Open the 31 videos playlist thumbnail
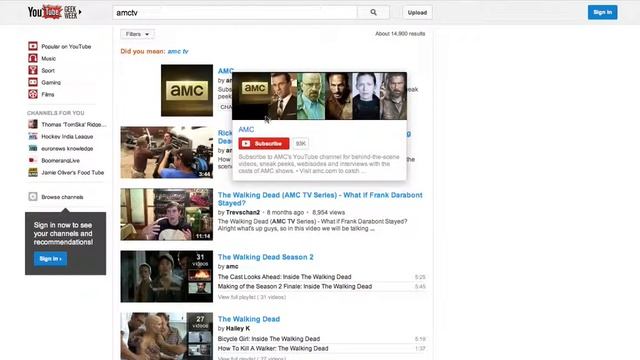 (167, 276)
